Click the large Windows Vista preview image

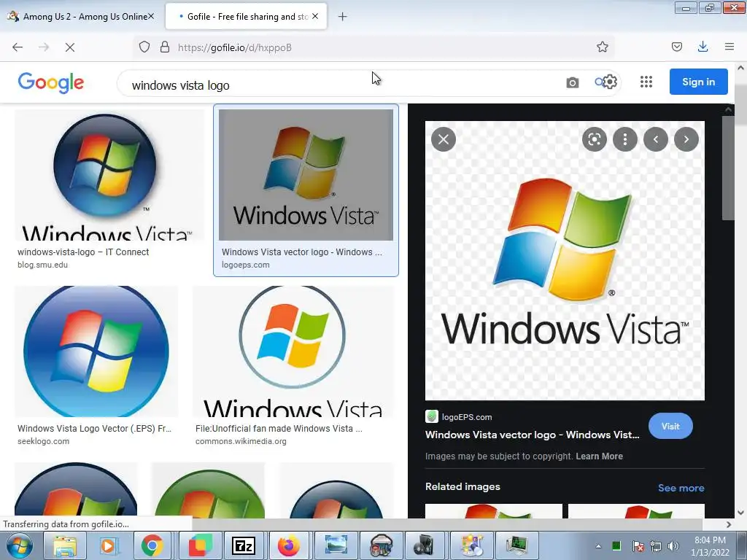tap(565, 261)
